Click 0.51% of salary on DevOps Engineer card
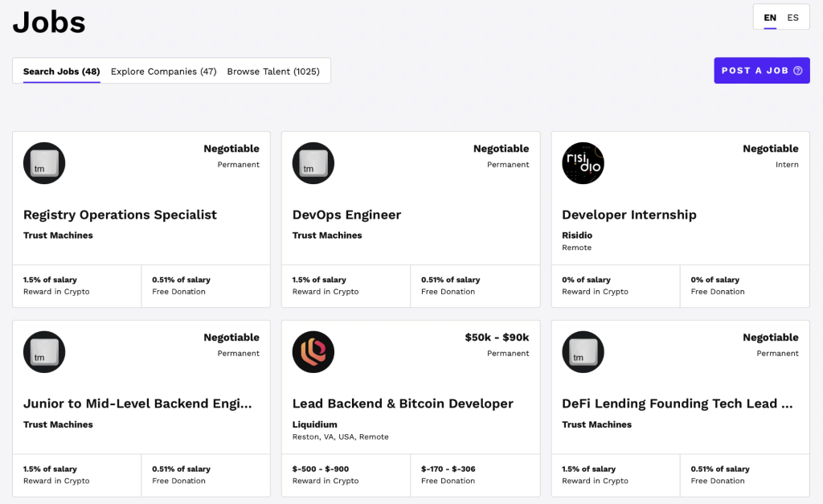Image resolution: width=823 pixels, height=504 pixels. coord(450,280)
